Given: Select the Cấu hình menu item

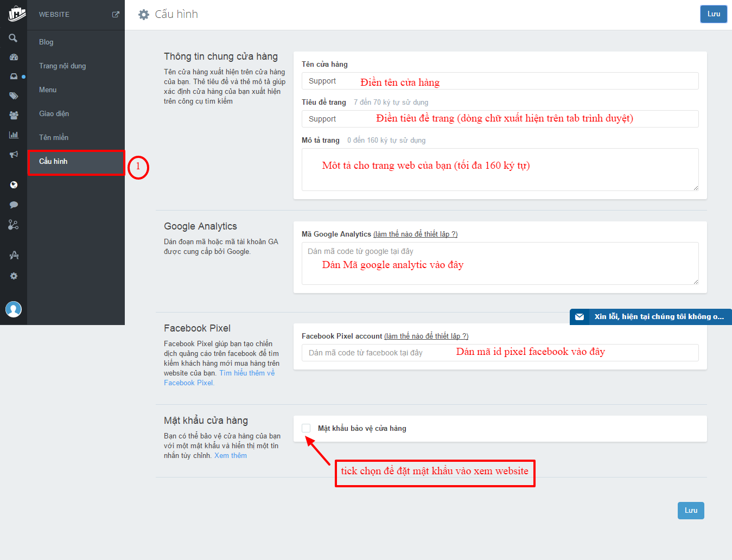Looking at the screenshot, I should (76, 162).
